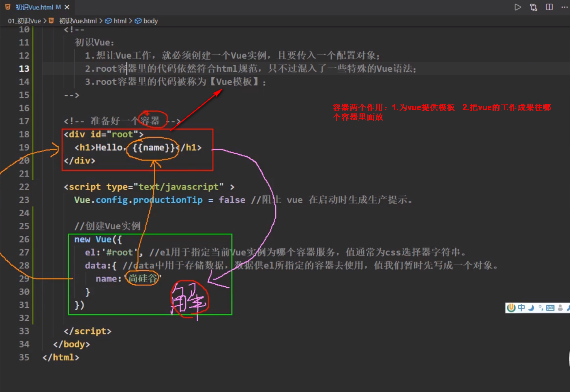Screen dimensions: 570x392
Task: Click line number 33 in the gutter
Action: pyautogui.click(x=24, y=331)
